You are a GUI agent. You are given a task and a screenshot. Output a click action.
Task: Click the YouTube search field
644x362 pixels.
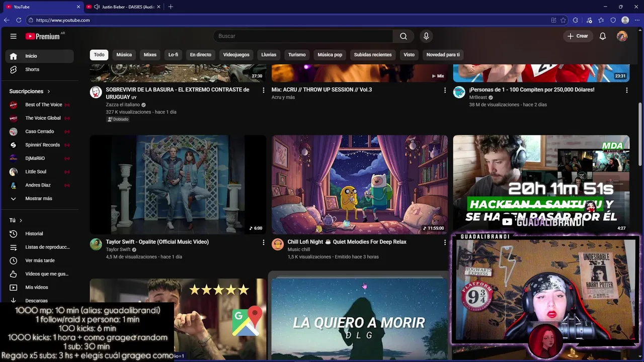click(303, 36)
